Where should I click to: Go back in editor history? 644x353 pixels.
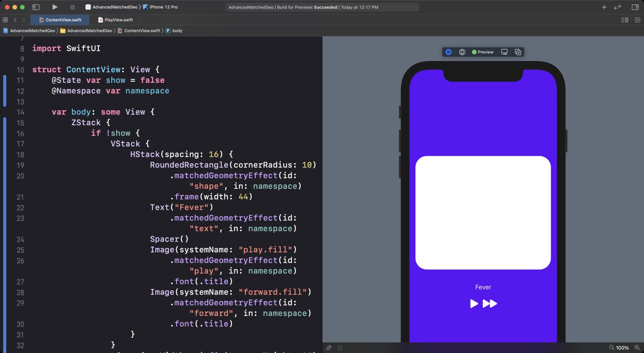click(x=15, y=20)
